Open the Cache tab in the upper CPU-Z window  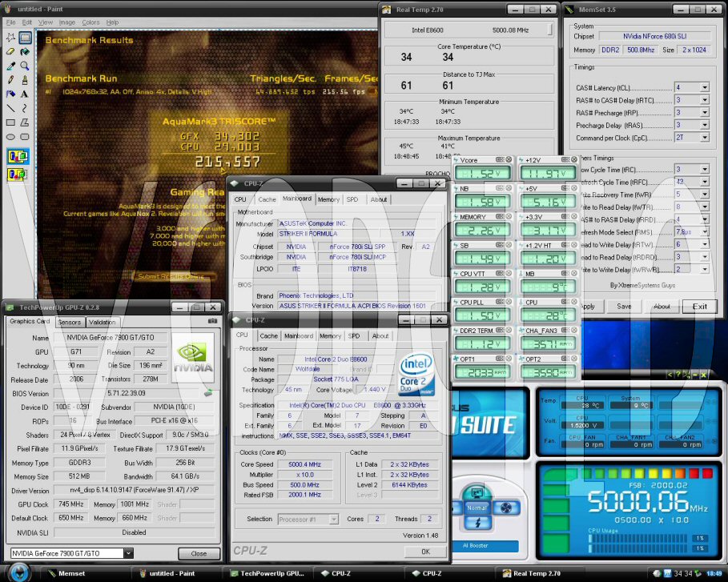click(x=267, y=199)
